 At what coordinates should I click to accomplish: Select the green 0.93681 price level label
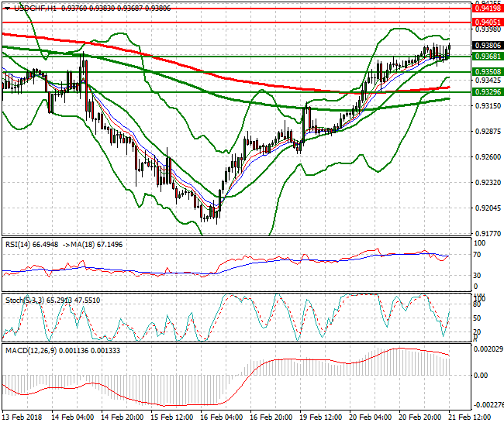[488, 57]
